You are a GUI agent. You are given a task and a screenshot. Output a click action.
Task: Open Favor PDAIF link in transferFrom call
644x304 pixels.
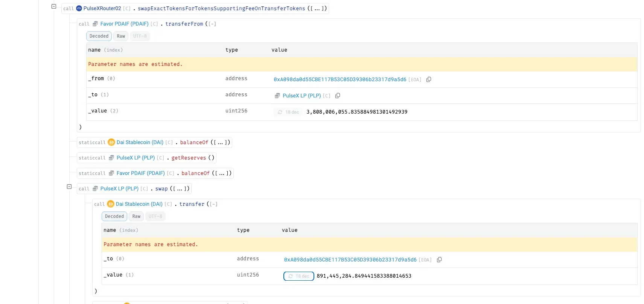tap(124, 24)
